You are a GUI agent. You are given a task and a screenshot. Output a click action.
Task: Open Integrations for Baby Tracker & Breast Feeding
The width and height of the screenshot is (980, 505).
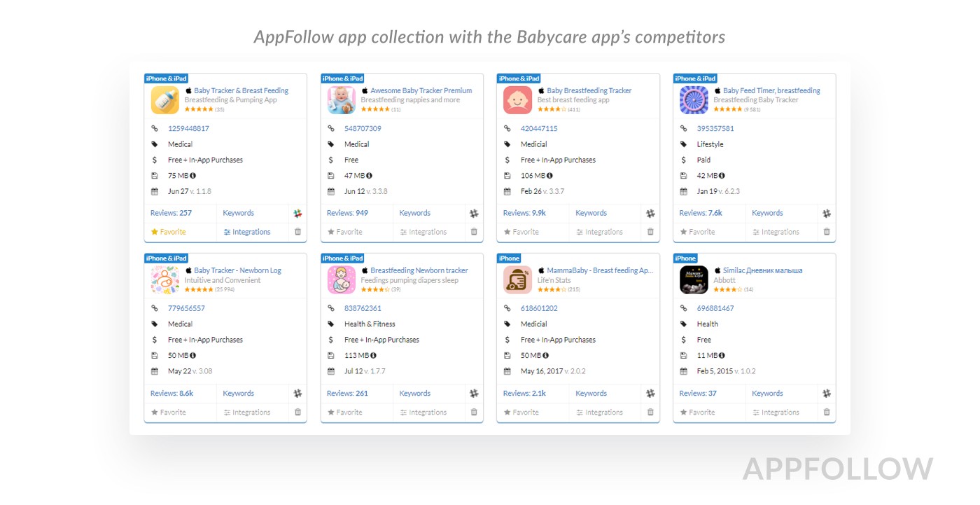point(247,232)
